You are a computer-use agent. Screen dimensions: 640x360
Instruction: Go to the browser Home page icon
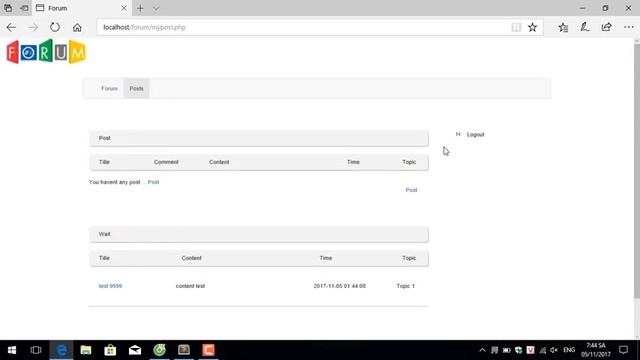(77, 27)
